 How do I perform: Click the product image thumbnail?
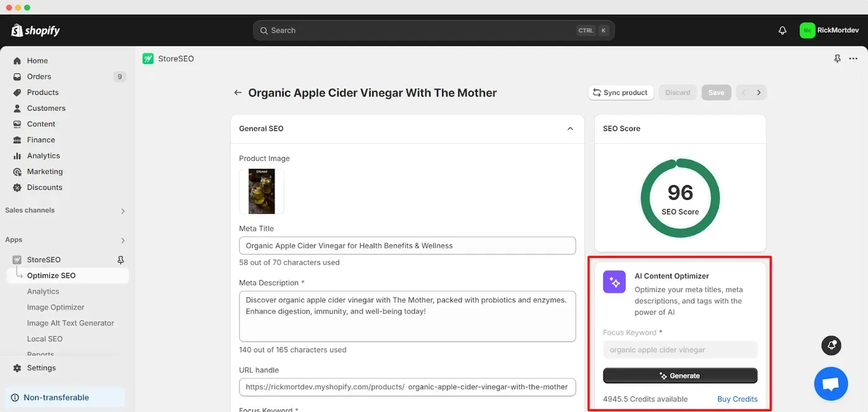(262, 192)
